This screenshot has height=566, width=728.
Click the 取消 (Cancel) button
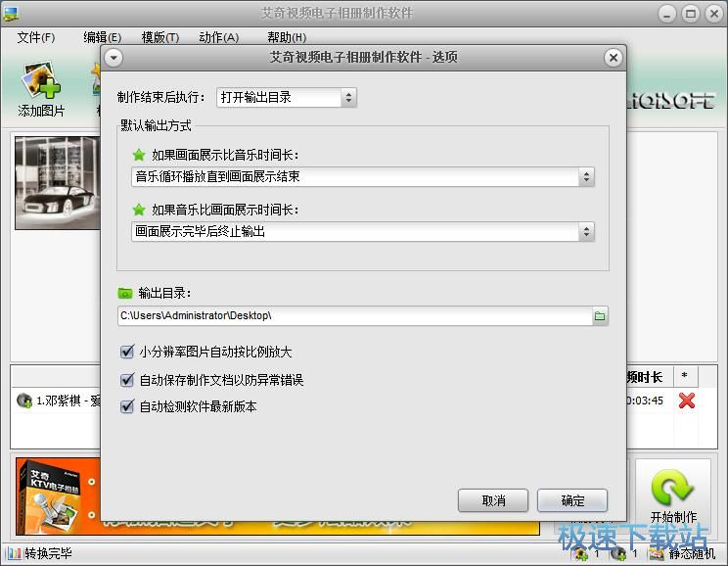click(493, 500)
